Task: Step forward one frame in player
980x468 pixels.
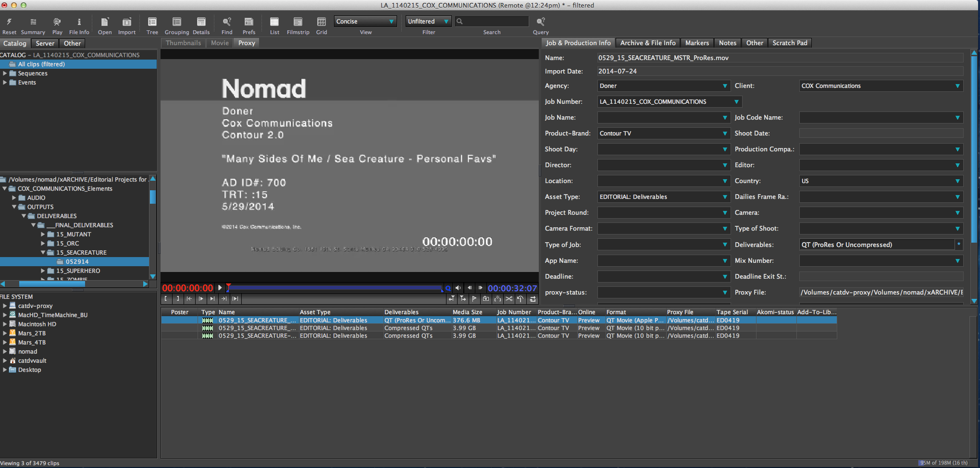Action: tap(480, 288)
